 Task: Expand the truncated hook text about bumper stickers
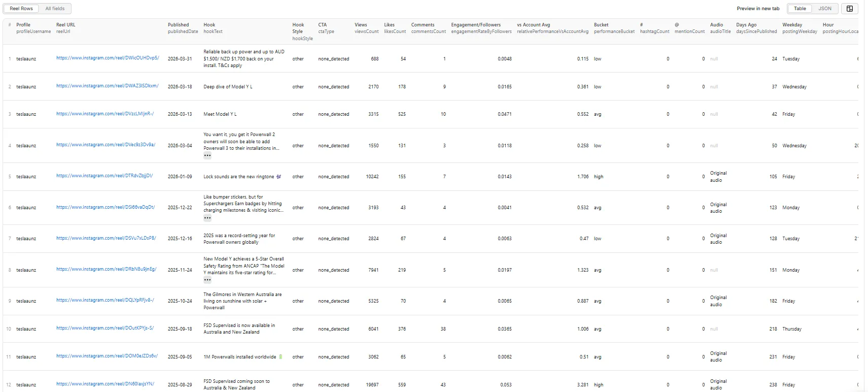coord(207,218)
